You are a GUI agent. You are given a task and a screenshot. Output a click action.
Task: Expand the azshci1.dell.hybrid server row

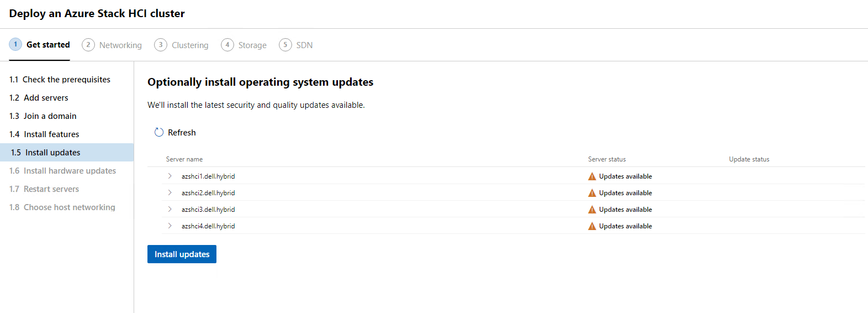pos(170,176)
